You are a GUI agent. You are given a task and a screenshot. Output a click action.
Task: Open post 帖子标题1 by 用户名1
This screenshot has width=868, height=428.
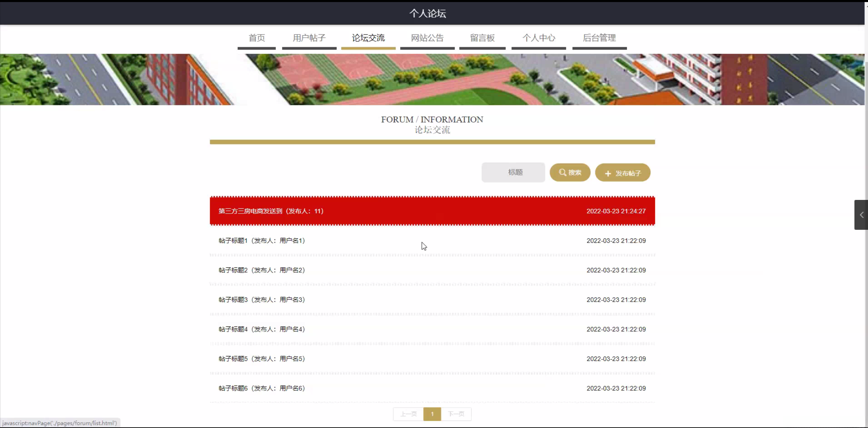(262, 241)
